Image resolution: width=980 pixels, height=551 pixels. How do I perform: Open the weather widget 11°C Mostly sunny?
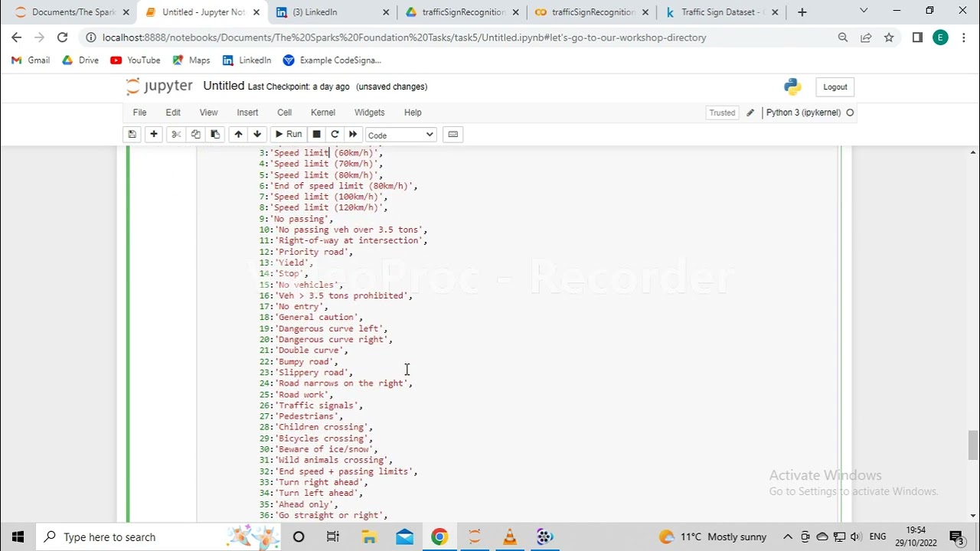point(713,537)
